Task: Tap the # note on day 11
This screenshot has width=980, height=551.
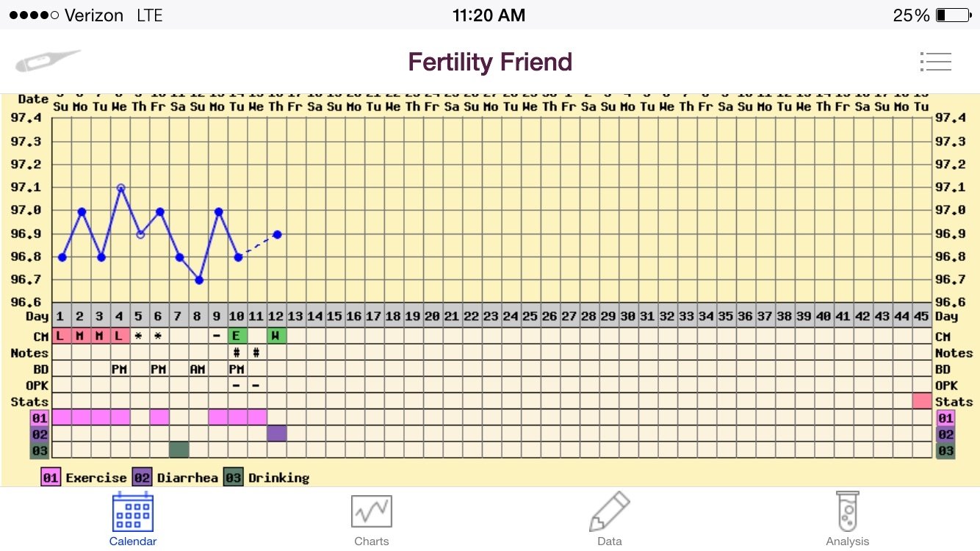Action: [256, 353]
